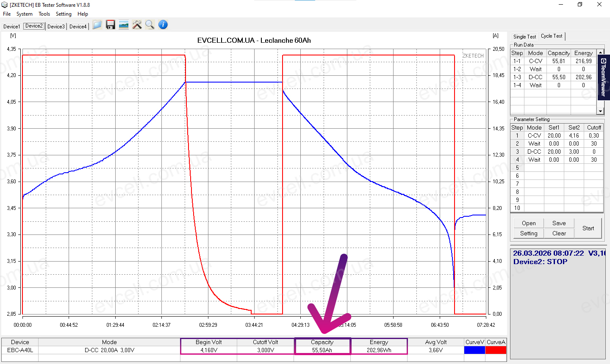Screen dimensions: 610x364
Task: Open the hammer and wrench tools icon
Action: tap(137, 25)
